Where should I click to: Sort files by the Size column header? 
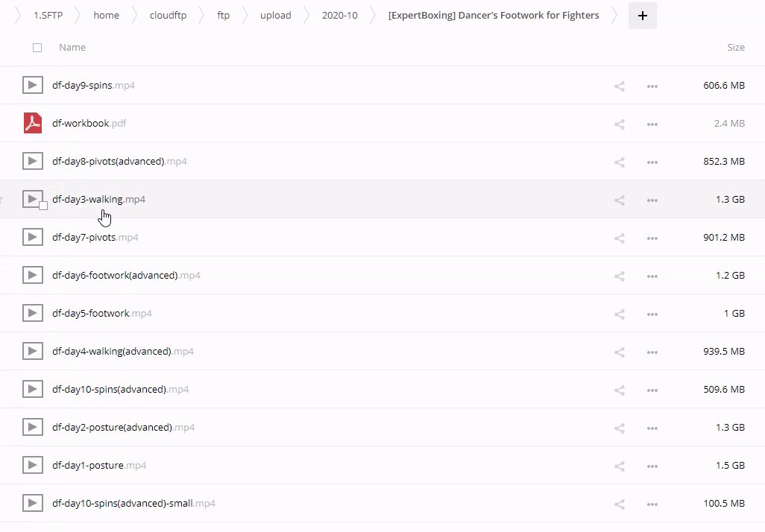coord(735,48)
